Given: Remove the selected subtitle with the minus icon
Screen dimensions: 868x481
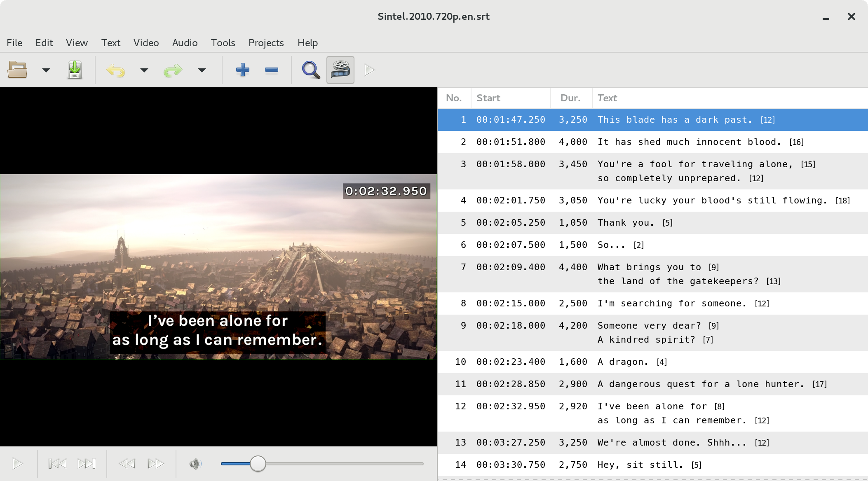Looking at the screenshot, I should (x=271, y=70).
